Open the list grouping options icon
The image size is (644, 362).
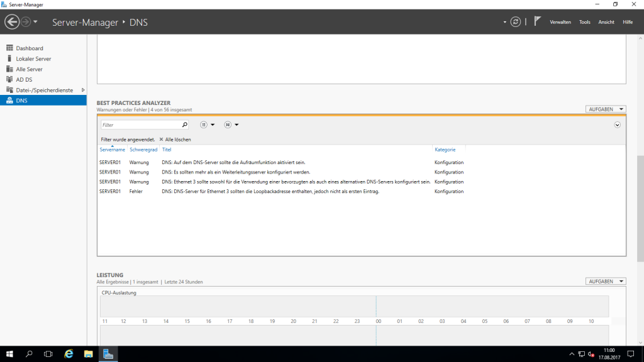coord(204,125)
